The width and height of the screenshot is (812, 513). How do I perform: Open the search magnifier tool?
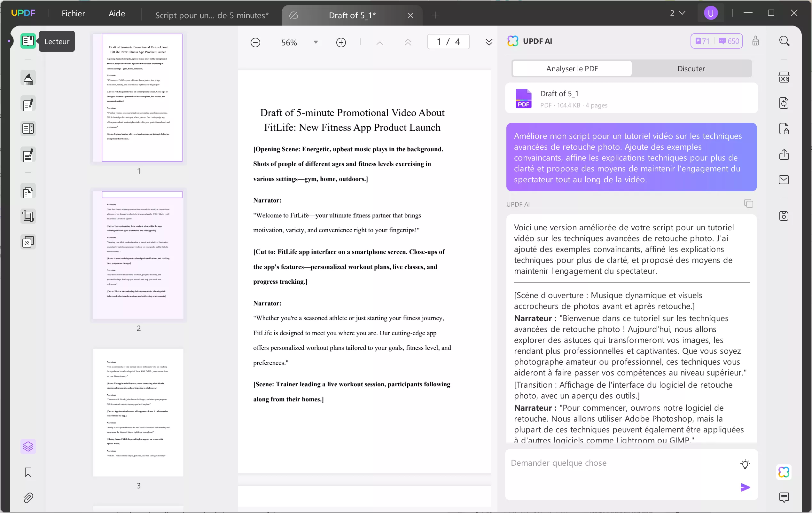(784, 41)
